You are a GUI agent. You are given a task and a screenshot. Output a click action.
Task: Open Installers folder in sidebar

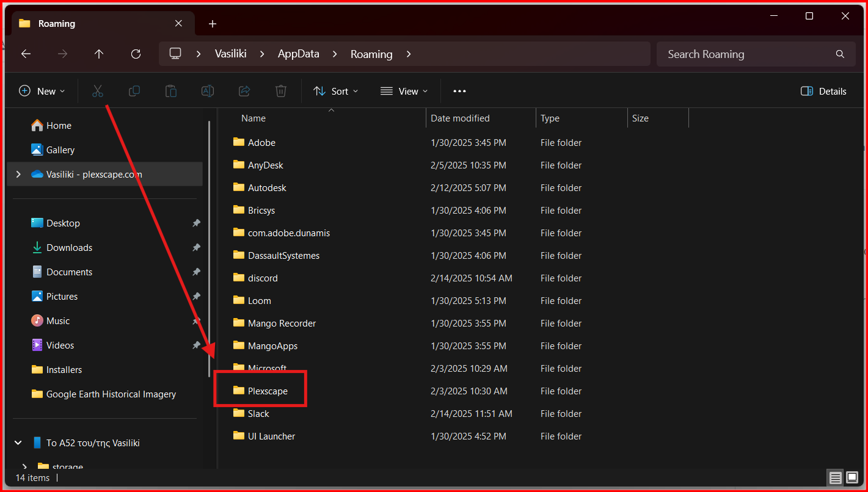point(56,369)
